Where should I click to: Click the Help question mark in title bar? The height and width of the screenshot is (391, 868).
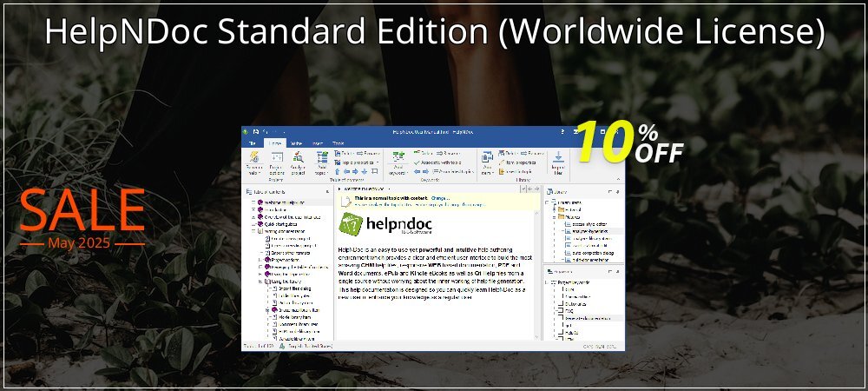click(562, 132)
